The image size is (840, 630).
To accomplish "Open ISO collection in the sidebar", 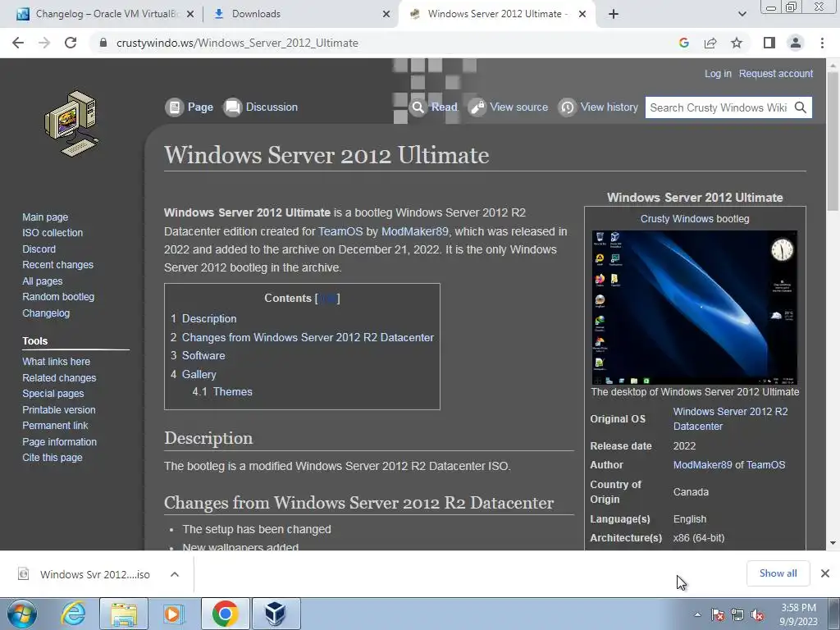I will click(x=52, y=232).
